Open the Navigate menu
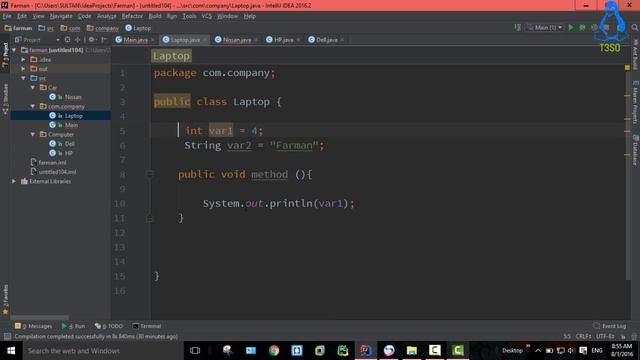Viewport: 640px width, 360px height. pyautogui.click(x=61, y=16)
